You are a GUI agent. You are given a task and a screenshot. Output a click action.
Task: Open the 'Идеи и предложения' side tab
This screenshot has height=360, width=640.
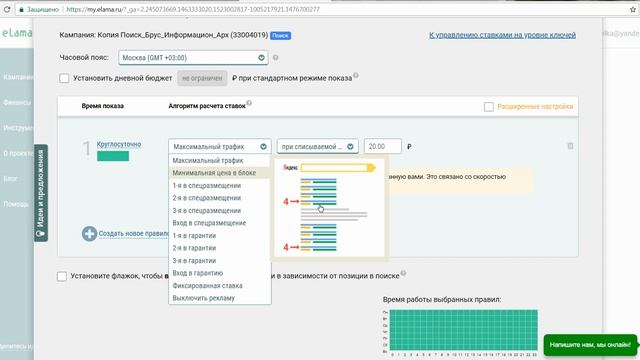coord(41,193)
